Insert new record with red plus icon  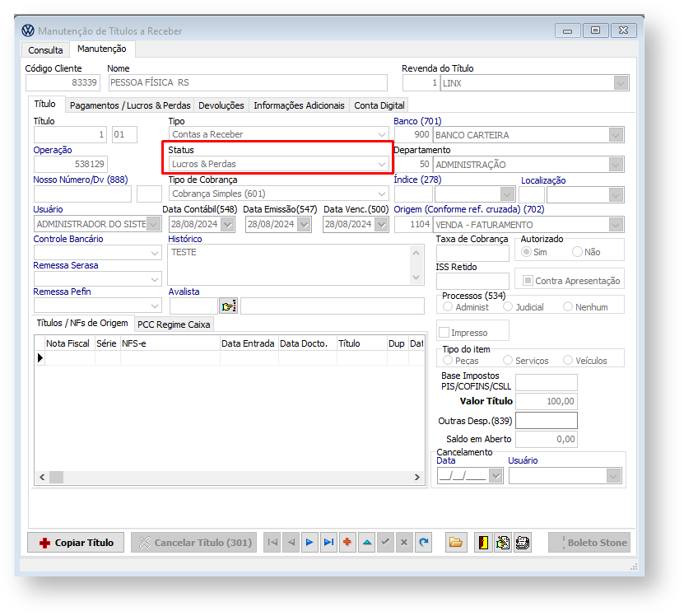[x=347, y=542]
